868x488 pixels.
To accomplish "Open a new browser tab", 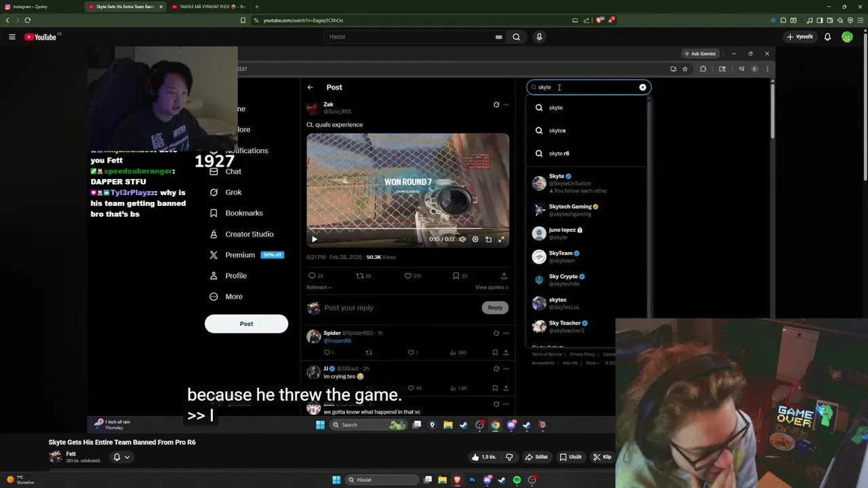I will pyautogui.click(x=256, y=7).
